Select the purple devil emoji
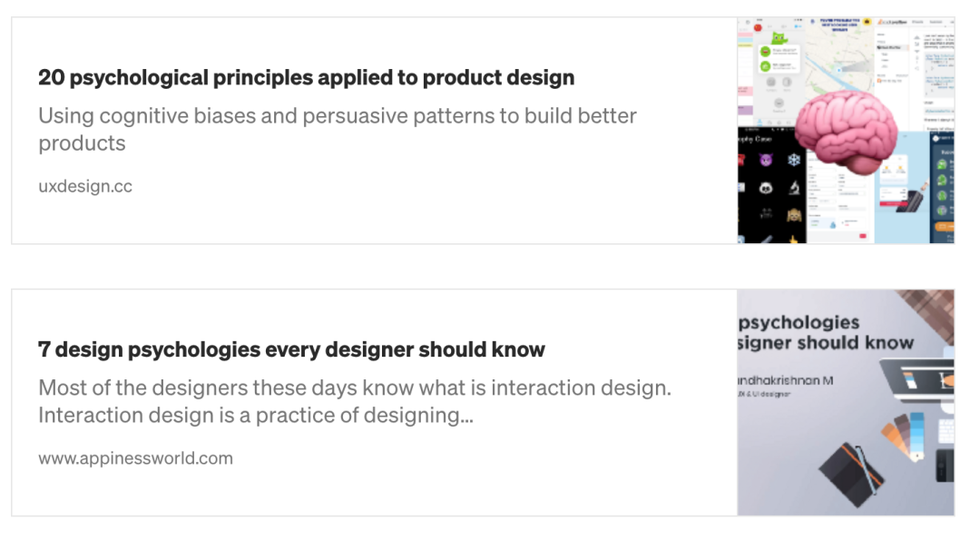980x540 pixels. tap(766, 160)
